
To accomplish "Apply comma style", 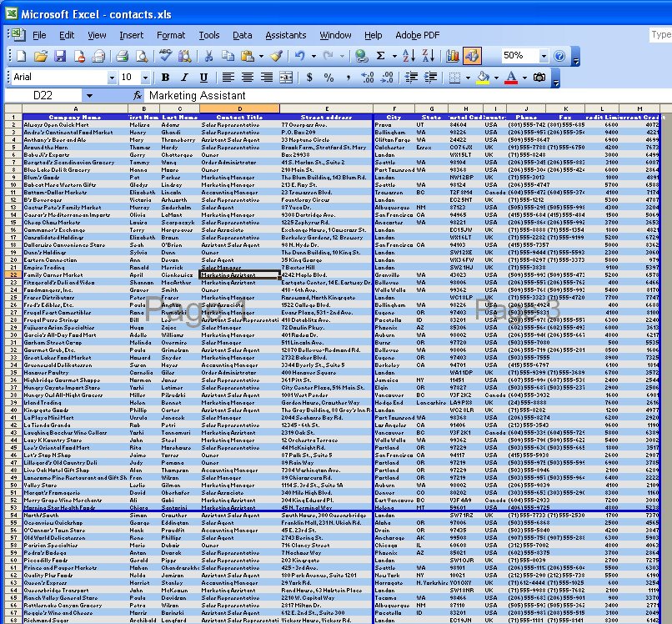I will (x=348, y=78).
